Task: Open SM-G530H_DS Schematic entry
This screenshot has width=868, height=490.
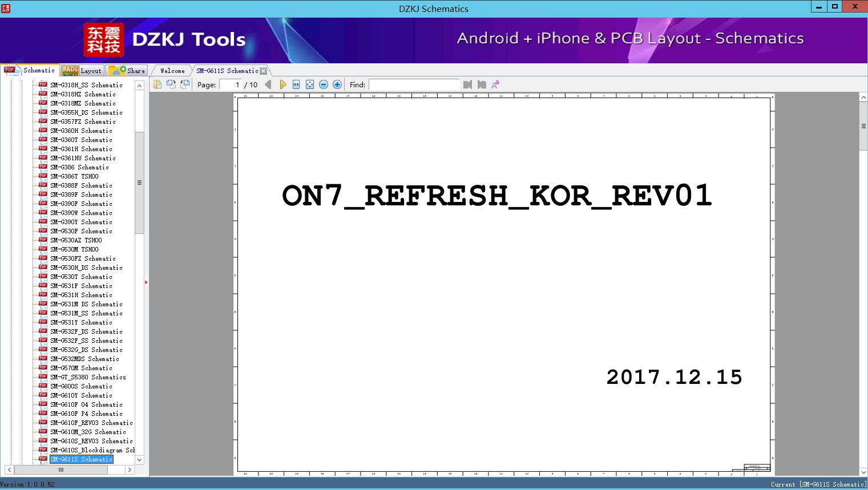Action: [x=86, y=268]
